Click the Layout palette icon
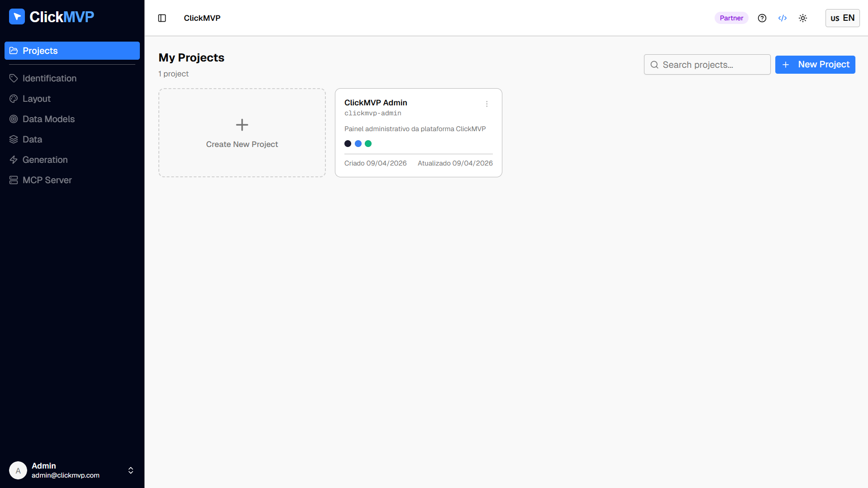Screen dimensions: 868x488 [14, 99]
